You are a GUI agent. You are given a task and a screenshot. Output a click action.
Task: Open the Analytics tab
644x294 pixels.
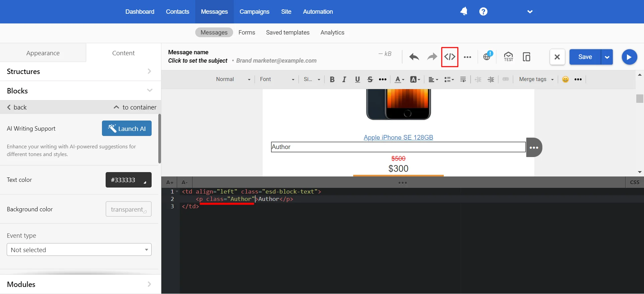tap(332, 32)
